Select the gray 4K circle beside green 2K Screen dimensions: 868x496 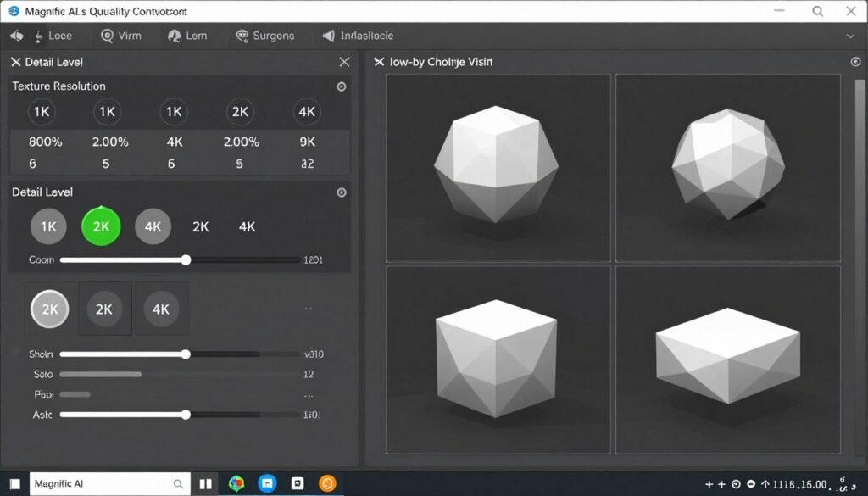point(153,226)
